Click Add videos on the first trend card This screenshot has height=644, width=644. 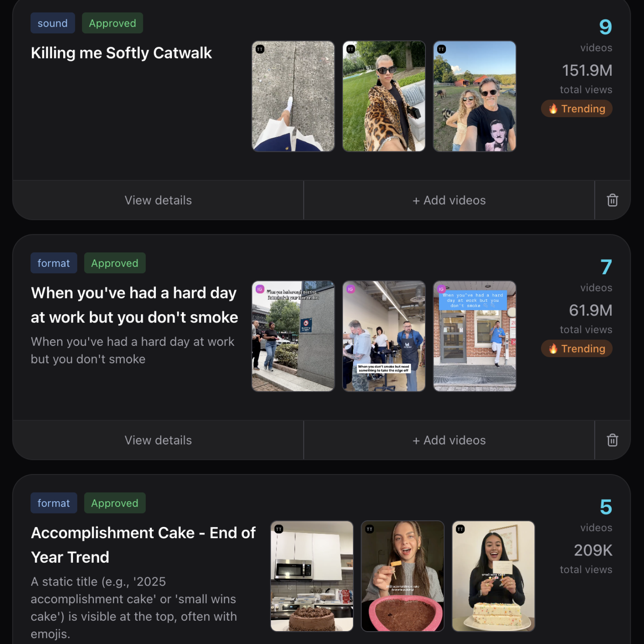point(449,200)
